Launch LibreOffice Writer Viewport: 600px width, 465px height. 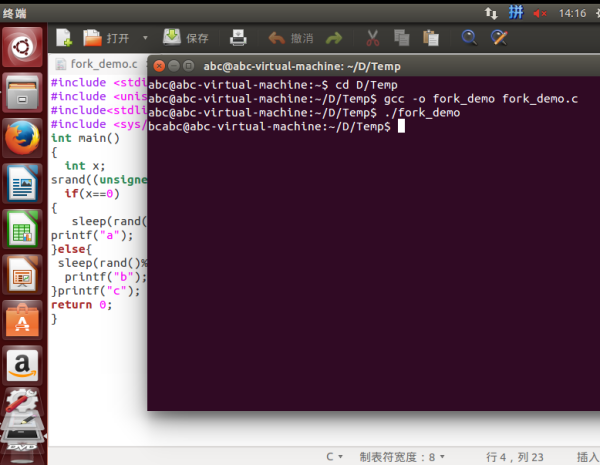click(22, 184)
